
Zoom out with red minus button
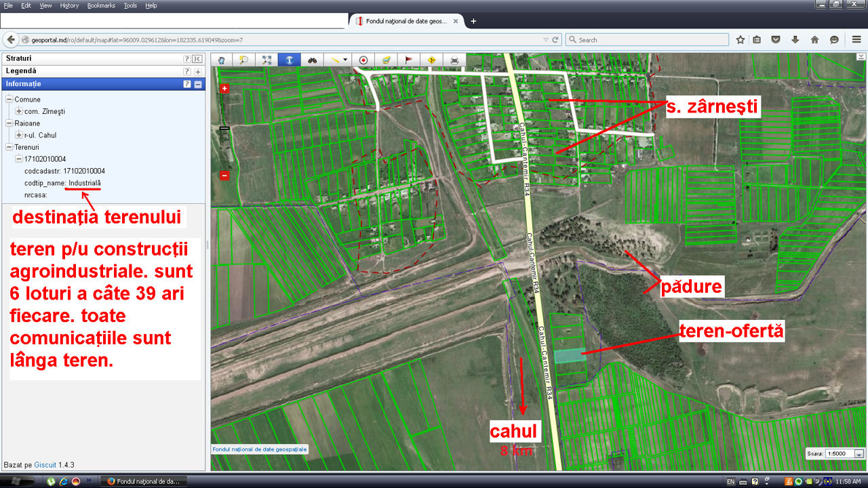(224, 176)
